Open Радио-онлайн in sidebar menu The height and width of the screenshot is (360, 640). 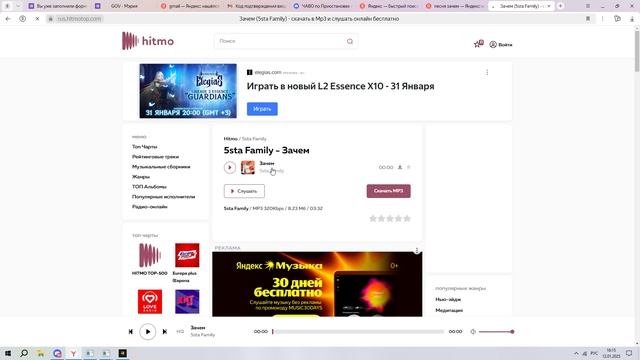click(149, 207)
